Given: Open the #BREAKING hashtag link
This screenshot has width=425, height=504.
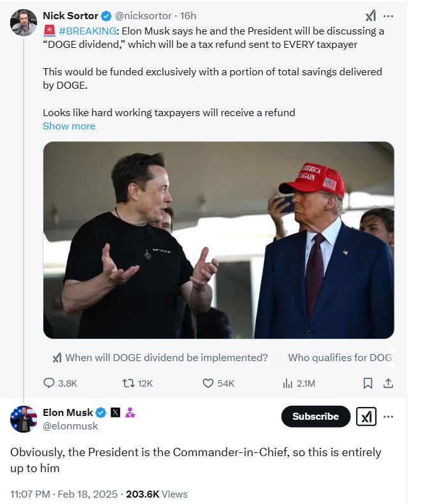Looking at the screenshot, I should pos(87,31).
